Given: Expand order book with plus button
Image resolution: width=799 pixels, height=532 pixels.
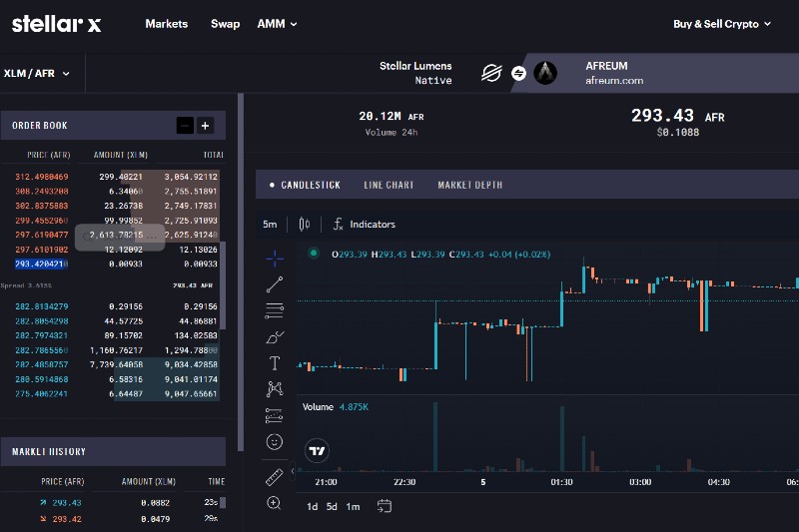Looking at the screenshot, I should click(x=205, y=126).
